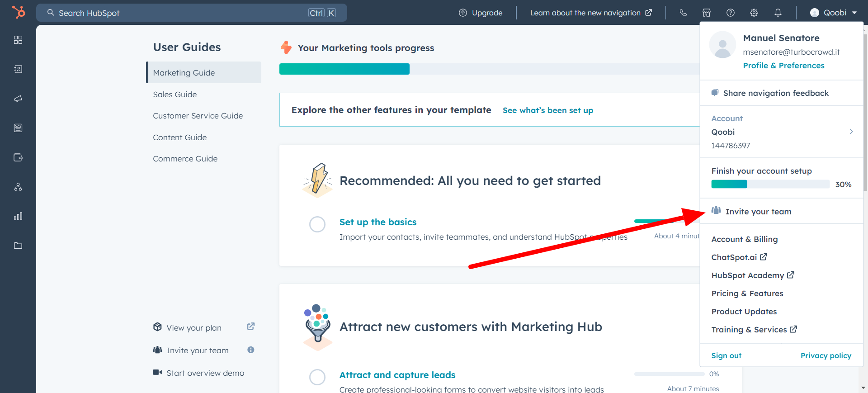Choose Invite your team in account menu
The image size is (868, 393).
click(x=781, y=211)
